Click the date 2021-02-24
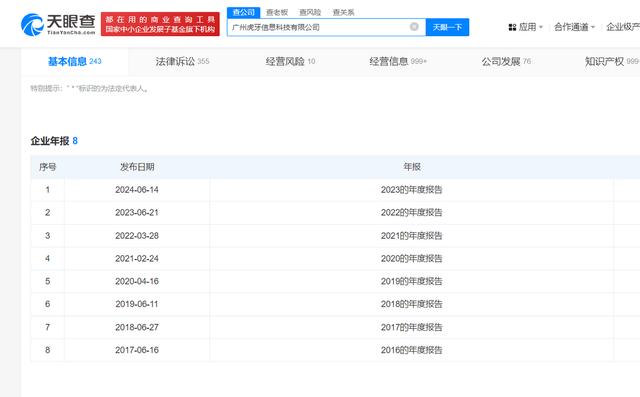This screenshot has width=640, height=397. (x=137, y=259)
